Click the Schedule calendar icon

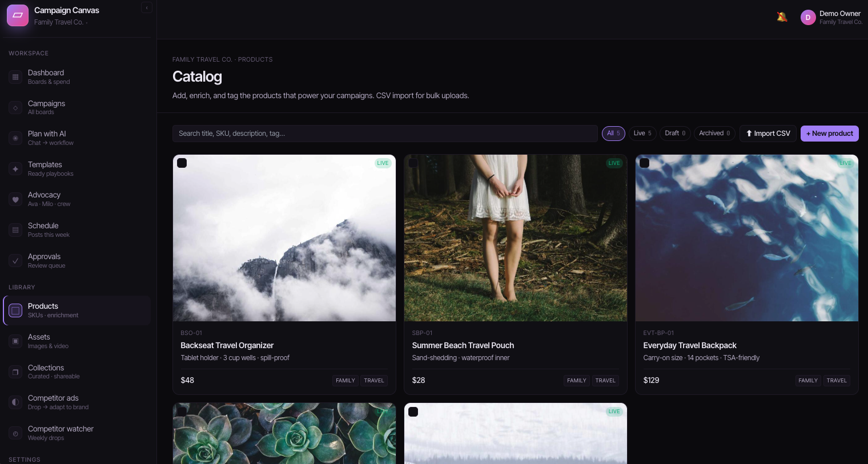15,230
